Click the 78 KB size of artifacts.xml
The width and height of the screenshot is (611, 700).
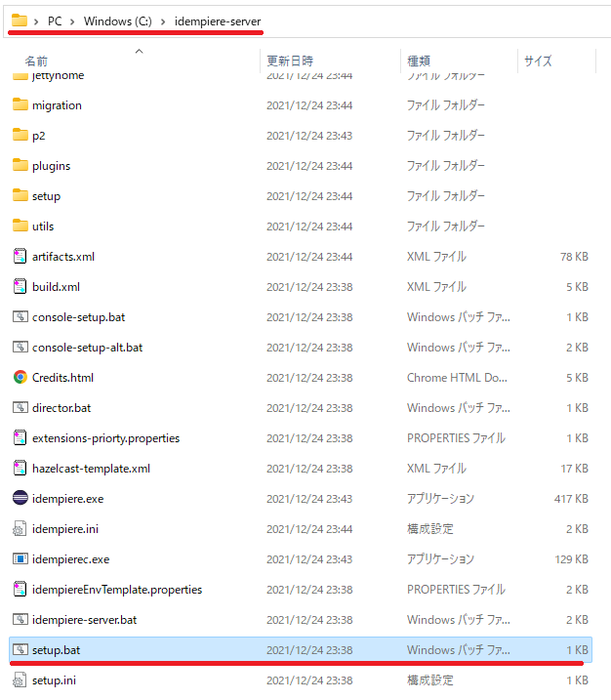574,257
